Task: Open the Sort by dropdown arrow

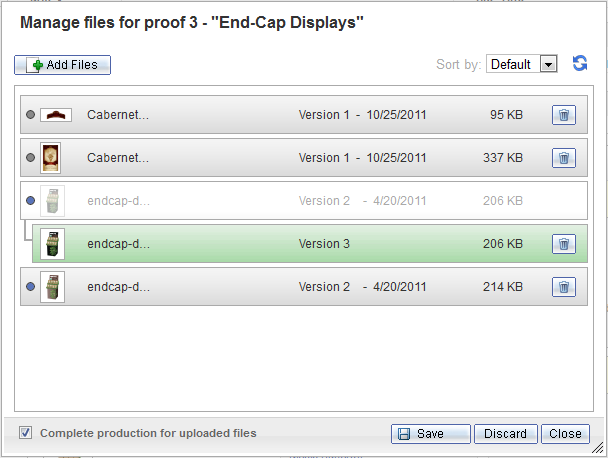Action: 548,64
